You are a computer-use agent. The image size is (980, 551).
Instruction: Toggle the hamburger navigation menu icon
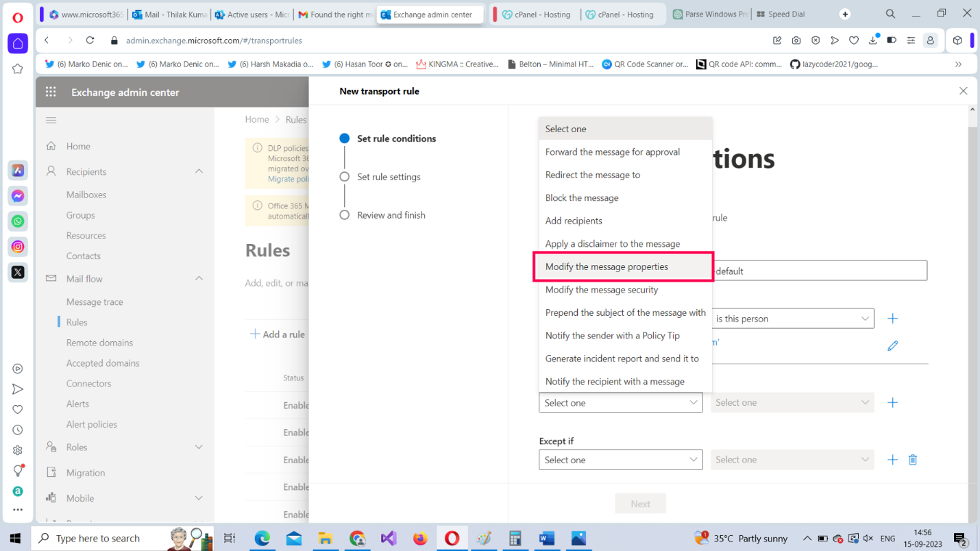[x=51, y=120]
